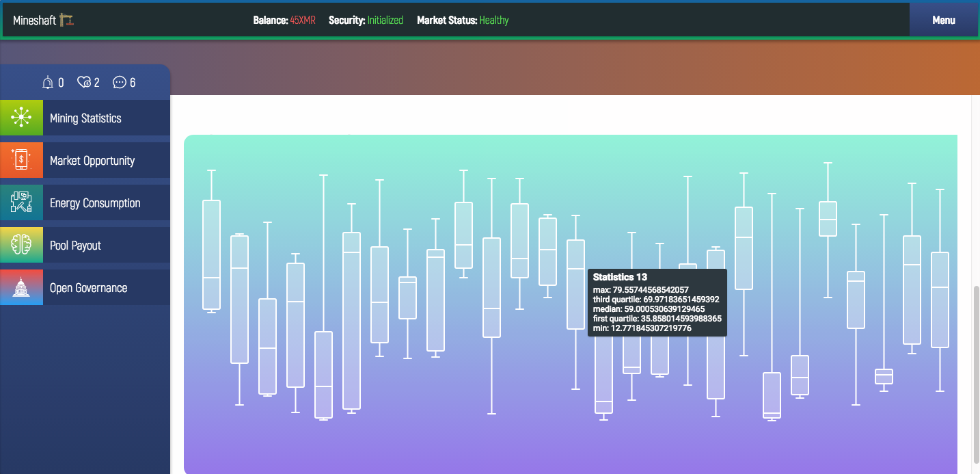
Task: Open messages via the chat bubble icon
Action: [x=120, y=83]
